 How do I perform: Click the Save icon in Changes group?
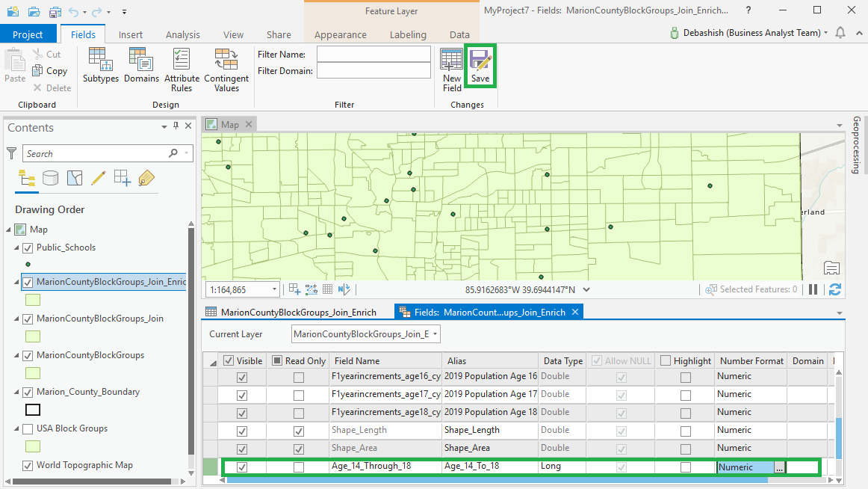(x=480, y=66)
